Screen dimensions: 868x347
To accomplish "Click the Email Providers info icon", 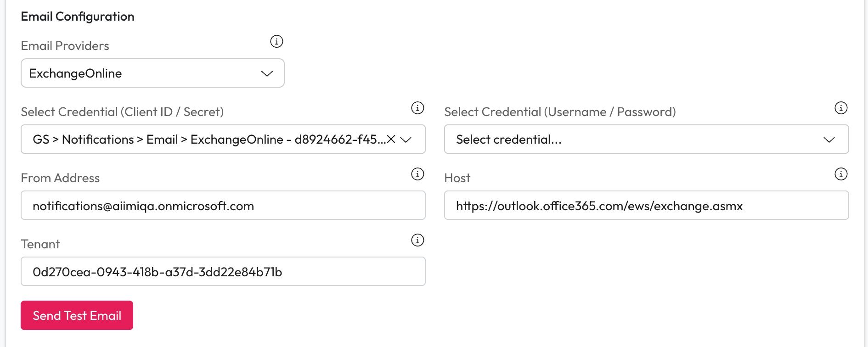I will [276, 41].
